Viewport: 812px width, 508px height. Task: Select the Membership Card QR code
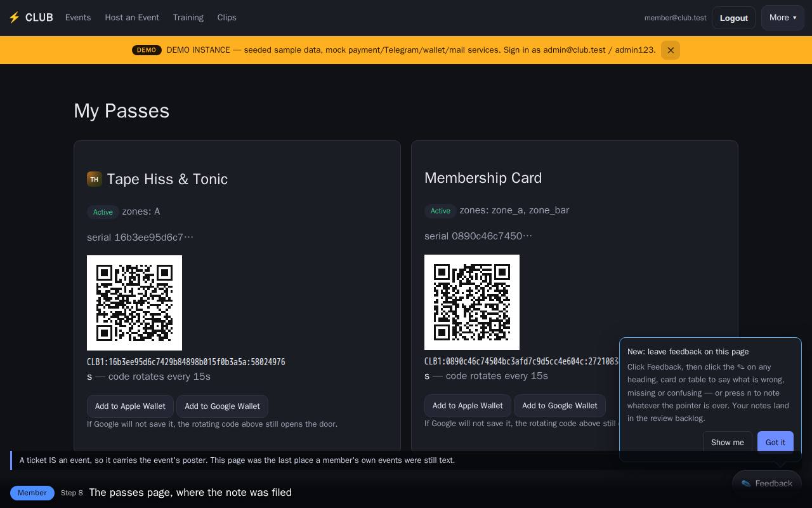(472, 302)
